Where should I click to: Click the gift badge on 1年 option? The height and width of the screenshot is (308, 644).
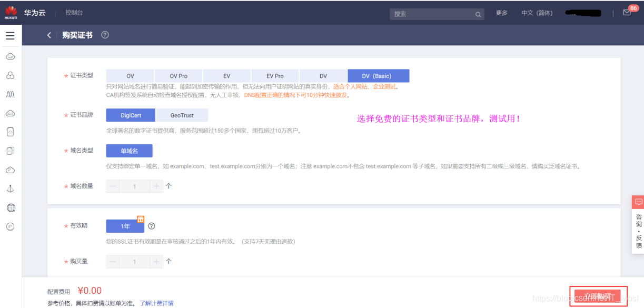[x=141, y=219]
